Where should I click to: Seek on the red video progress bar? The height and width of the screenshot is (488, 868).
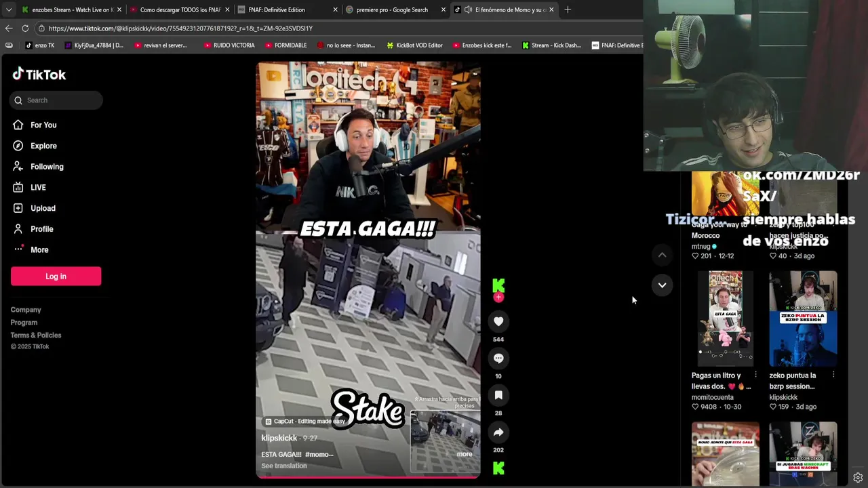click(x=368, y=477)
